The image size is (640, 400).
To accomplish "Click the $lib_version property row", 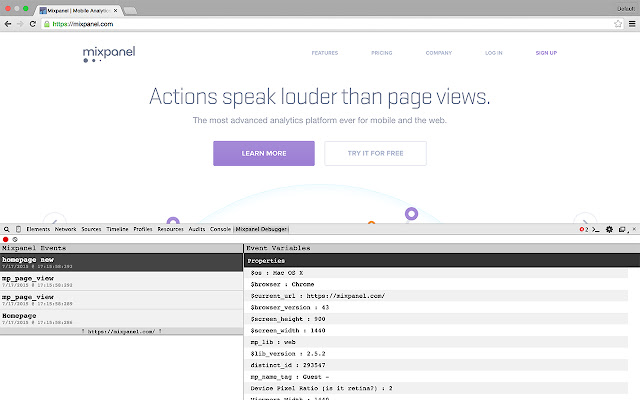I will tap(437, 354).
